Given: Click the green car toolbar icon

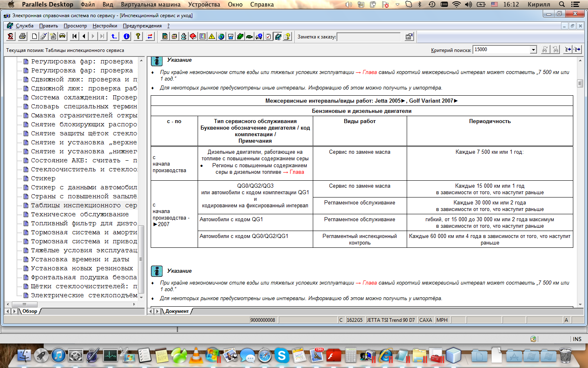Looking at the screenshot, I should pos(249,36).
